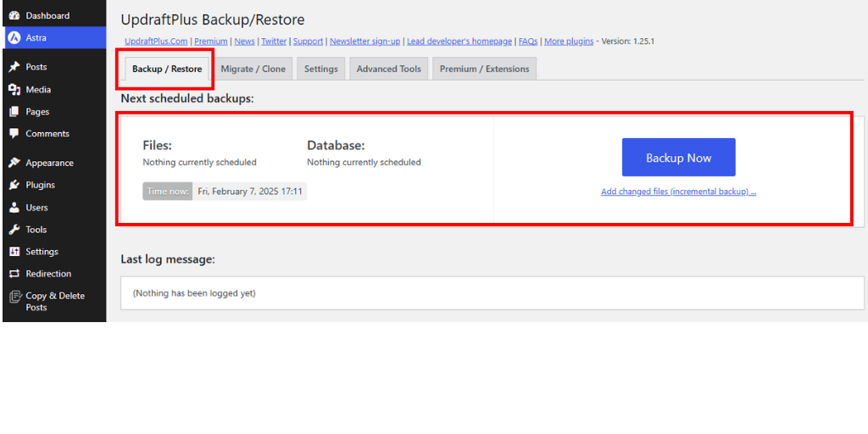The width and height of the screenshot is (868, 434).
Task: Click 'UpdraftPlus Backup/Restore' page heading
Action: [213, 20]
